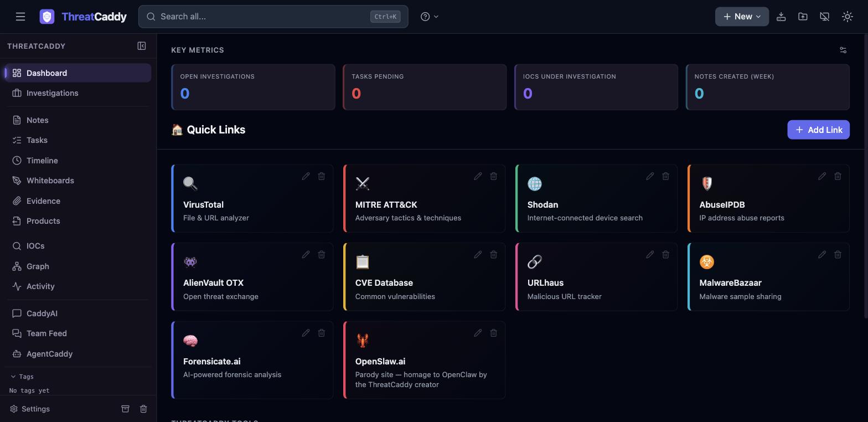This screenshot has width=868, height=422.
Task: Delete the OpenSlaw.ai quick link
Action: point(494,333)
